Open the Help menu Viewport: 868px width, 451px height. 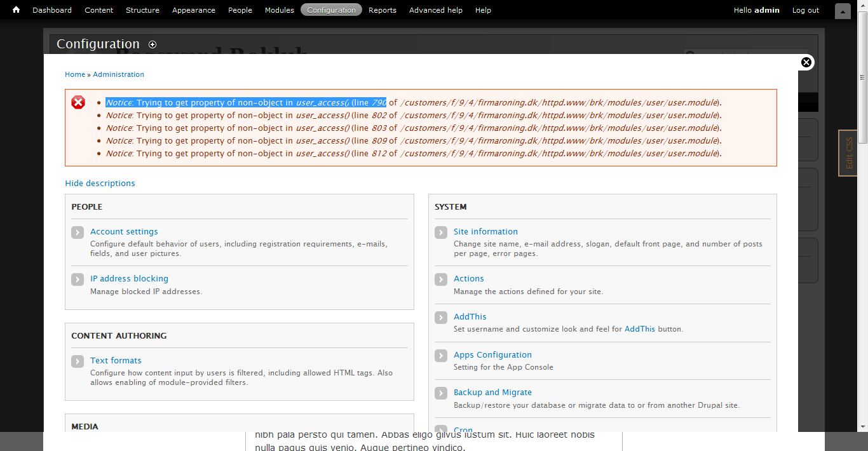[x=483, y=10]
